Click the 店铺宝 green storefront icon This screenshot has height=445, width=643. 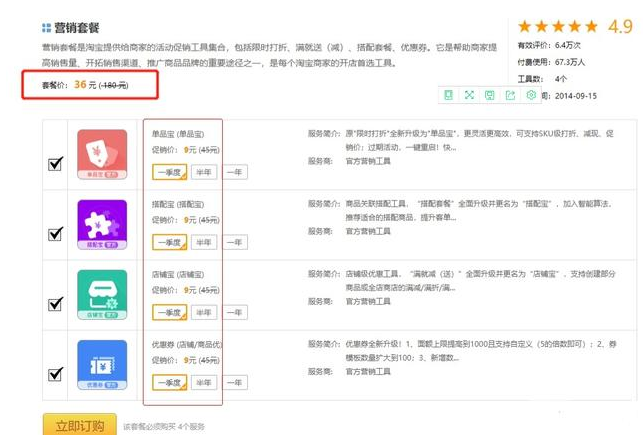pos(102,294)
